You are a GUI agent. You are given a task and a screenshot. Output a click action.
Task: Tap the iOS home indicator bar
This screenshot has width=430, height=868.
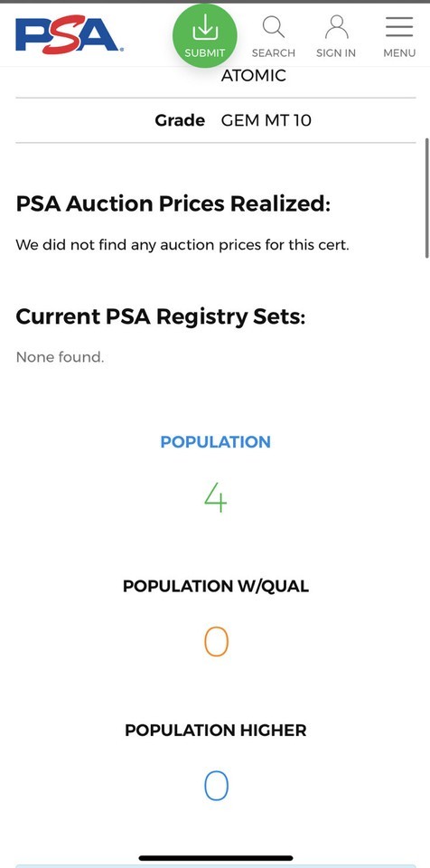tap(215, 858)
